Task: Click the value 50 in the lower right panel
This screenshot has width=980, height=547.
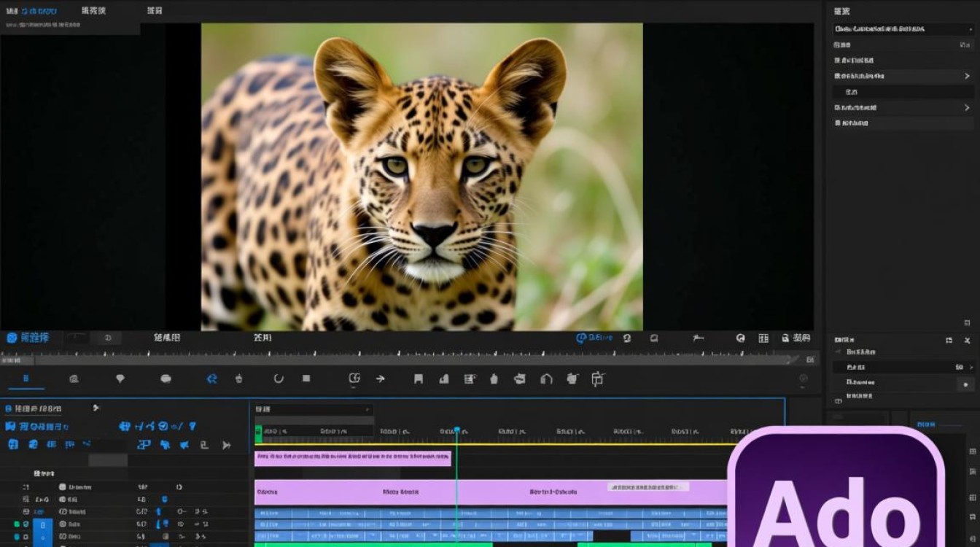Action: click(959, 367)
